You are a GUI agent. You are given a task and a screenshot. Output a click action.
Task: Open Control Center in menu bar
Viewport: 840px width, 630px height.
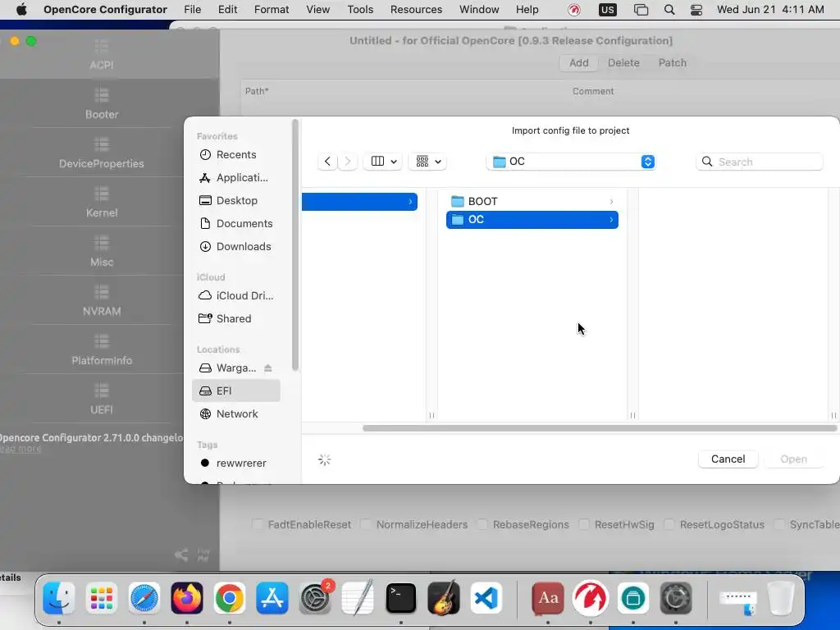coord(696,10)
